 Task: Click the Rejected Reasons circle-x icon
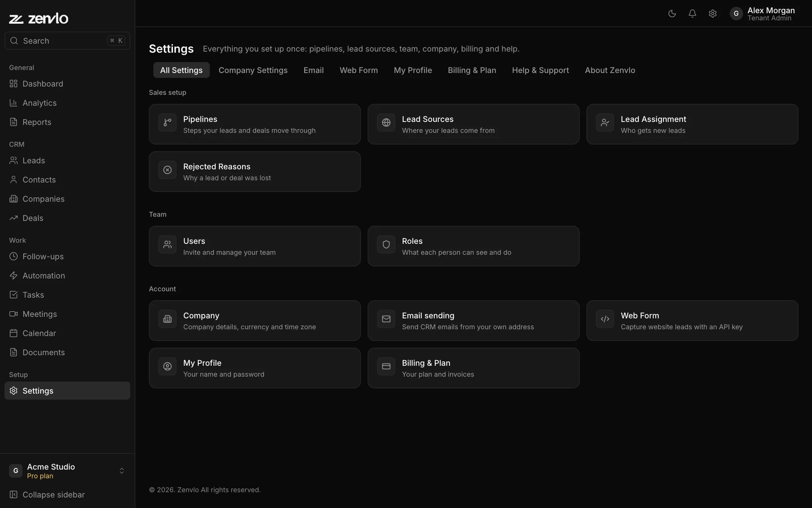tap(167, 170)
